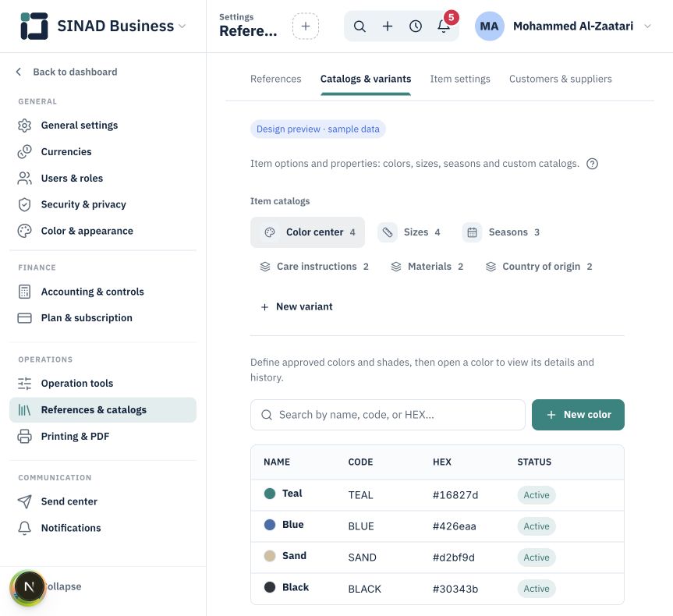This screenshot has width=673, height=616.
Task: Open Operation tools
Action: click(103, 384)
